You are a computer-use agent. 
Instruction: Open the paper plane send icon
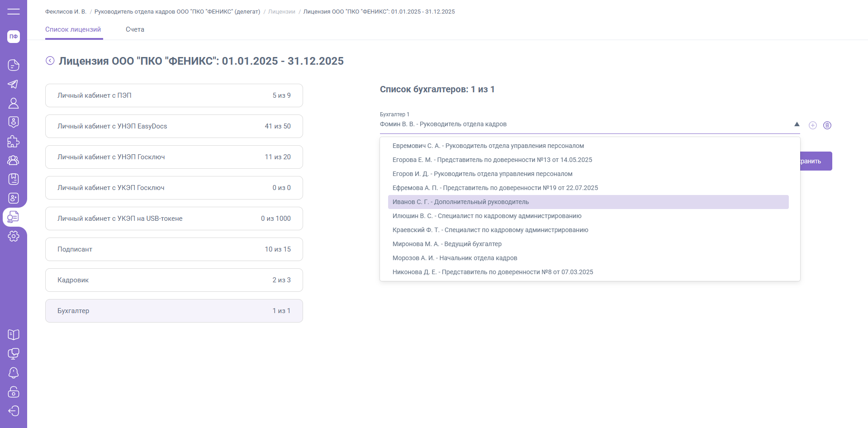(14, 84)
